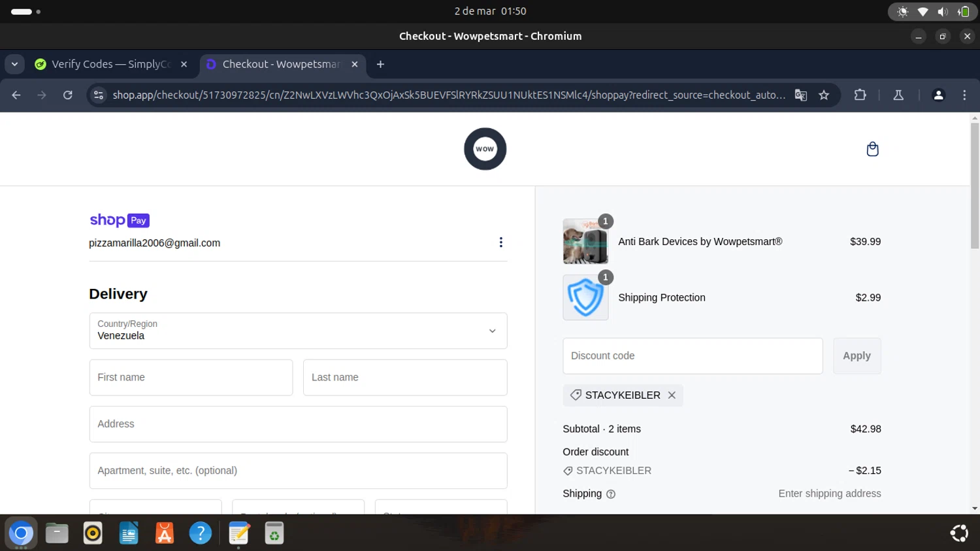Click the Apartment, suite field
The width and height of the screenshot is (980, 551).
[298, 471]
